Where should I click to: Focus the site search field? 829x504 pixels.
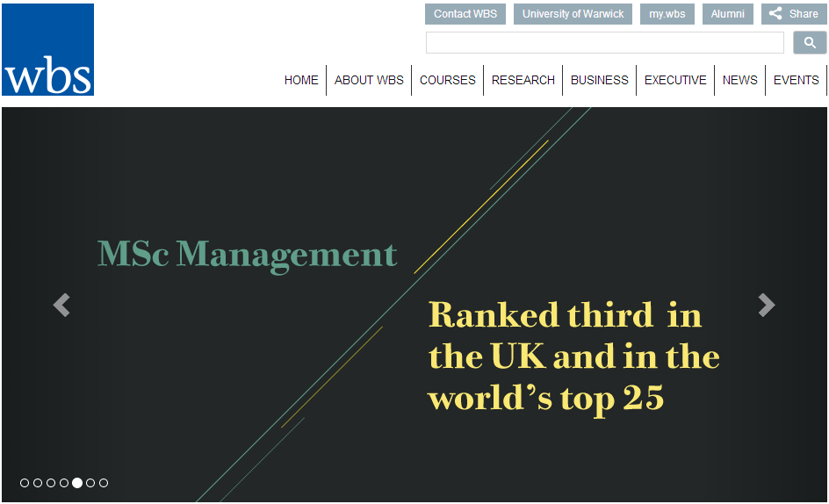[x=605, y=42]
